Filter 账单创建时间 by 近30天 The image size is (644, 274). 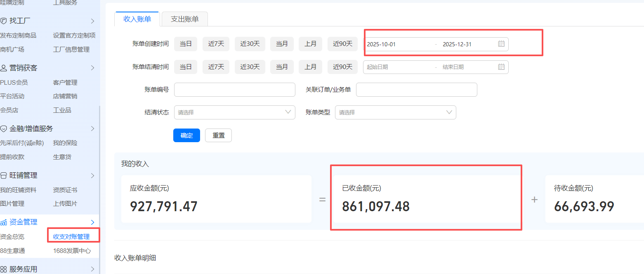(x=250, y=44)
